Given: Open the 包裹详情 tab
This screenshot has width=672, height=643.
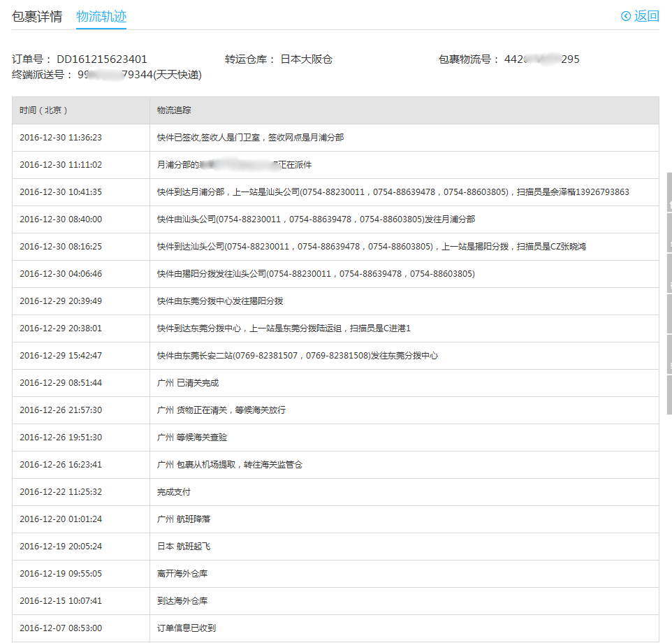Looking at the screenshot, I should (x=37, y=17).
